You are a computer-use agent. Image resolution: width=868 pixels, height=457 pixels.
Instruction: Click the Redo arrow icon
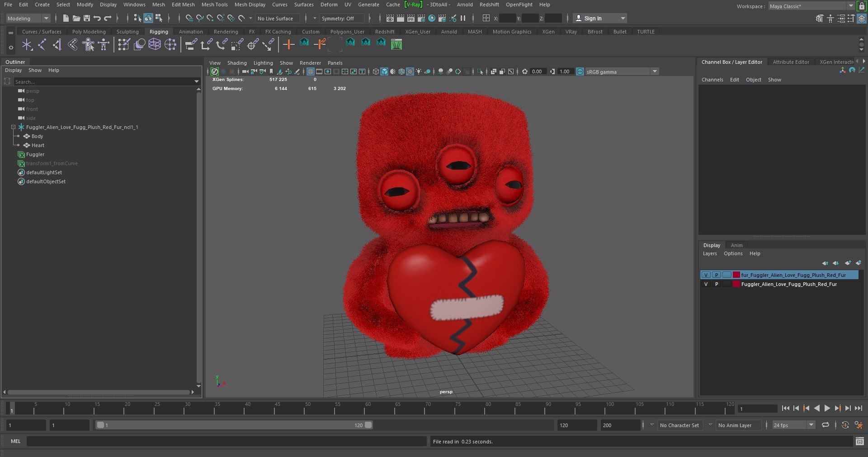[108, 18]
